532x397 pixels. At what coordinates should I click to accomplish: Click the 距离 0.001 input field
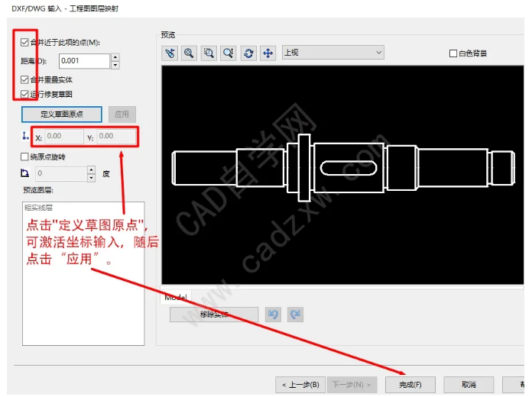[x=85, y=61]
